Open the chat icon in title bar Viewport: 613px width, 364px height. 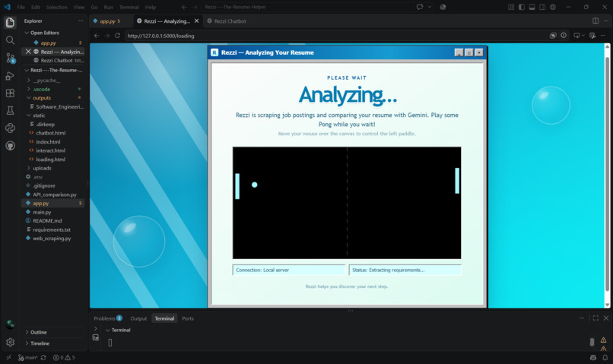(x=420, y=7)
